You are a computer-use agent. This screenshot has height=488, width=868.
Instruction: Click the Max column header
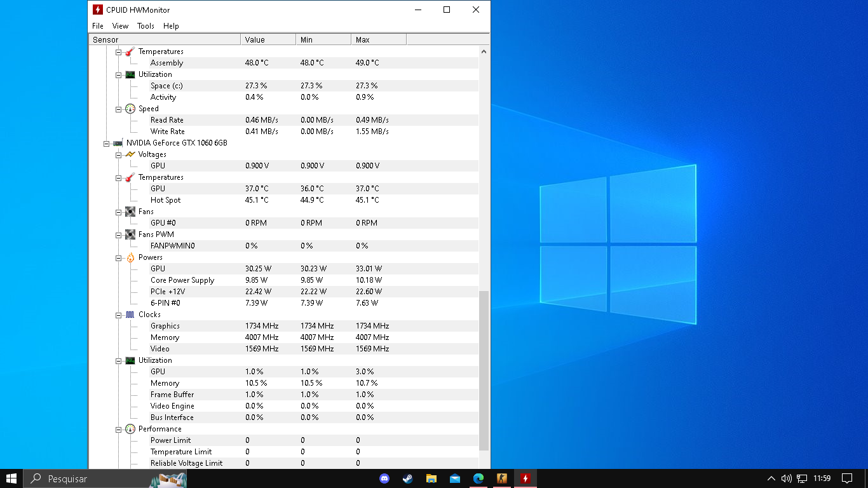coord(379,39)
